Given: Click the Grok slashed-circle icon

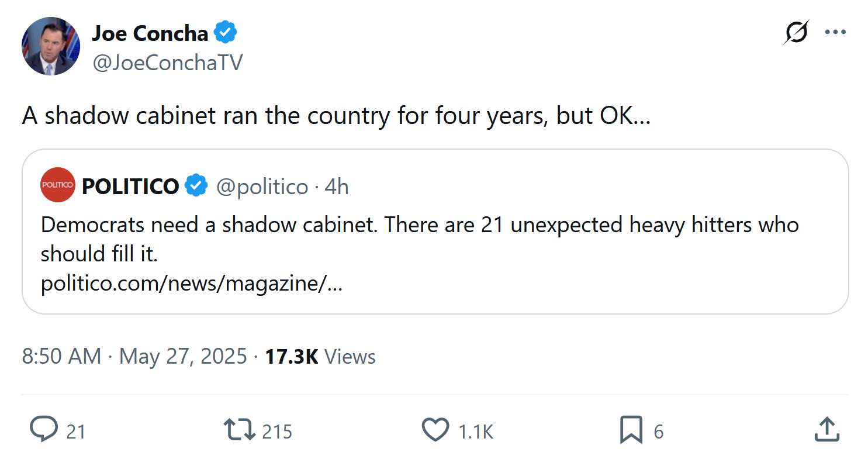Looking at the screenshot, I should click(796, 32).
